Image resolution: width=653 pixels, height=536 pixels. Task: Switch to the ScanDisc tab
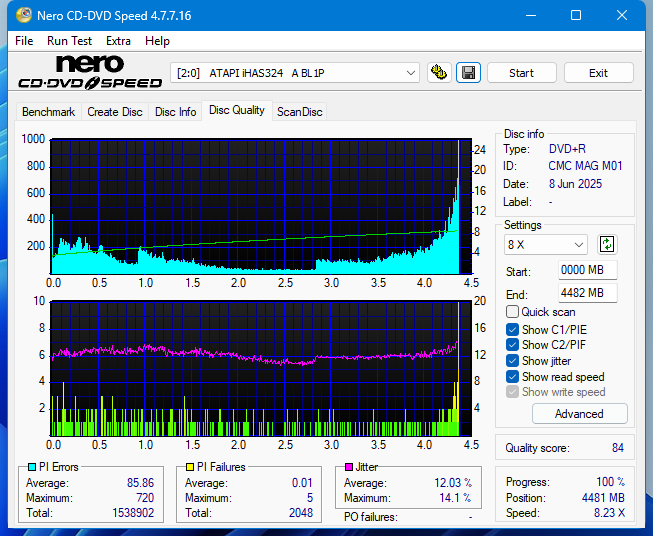299,112
